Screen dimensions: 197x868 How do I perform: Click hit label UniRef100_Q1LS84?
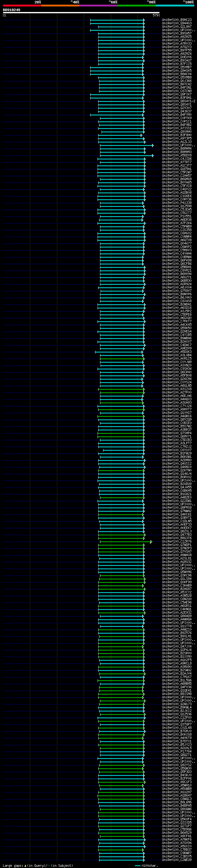click(x=176, y=579)
